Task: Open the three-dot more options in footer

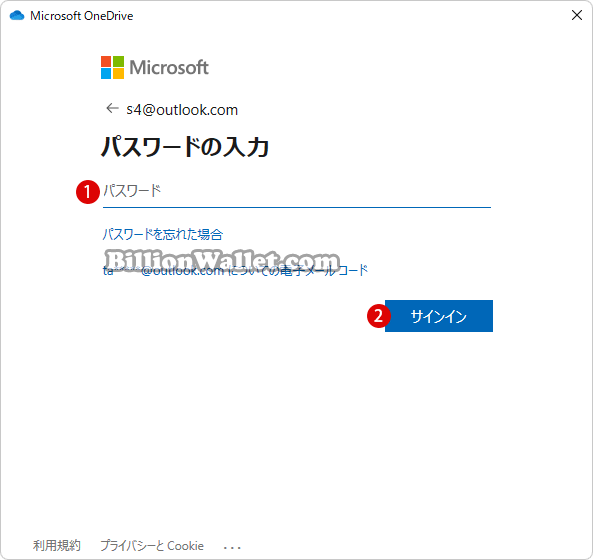Action: [232, 547]
